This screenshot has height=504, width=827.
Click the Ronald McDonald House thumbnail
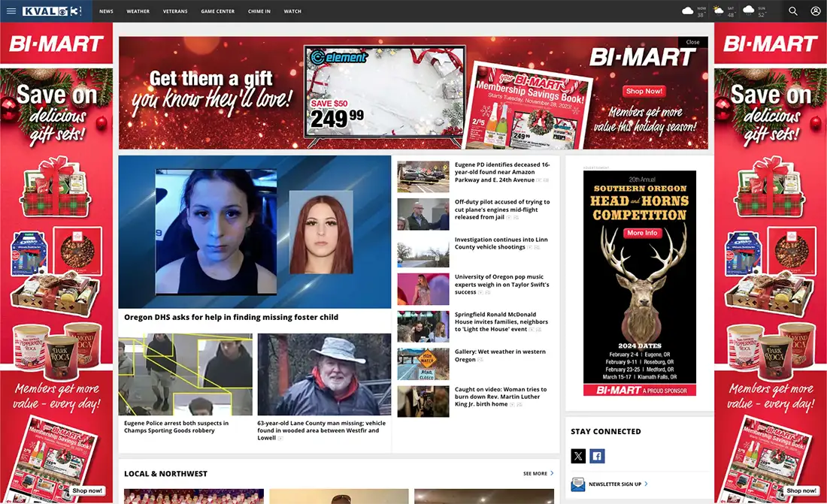(x=423, y=326)
